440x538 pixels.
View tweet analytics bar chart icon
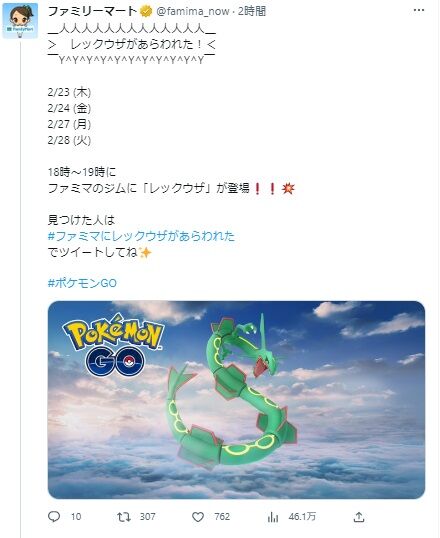(273, 517)
